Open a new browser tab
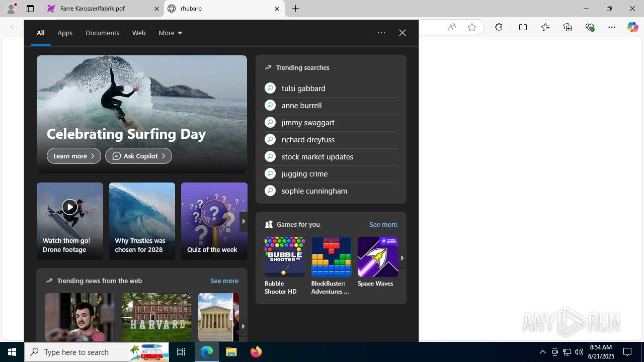This screenshot has width=644, height=362. click(296, 9)
